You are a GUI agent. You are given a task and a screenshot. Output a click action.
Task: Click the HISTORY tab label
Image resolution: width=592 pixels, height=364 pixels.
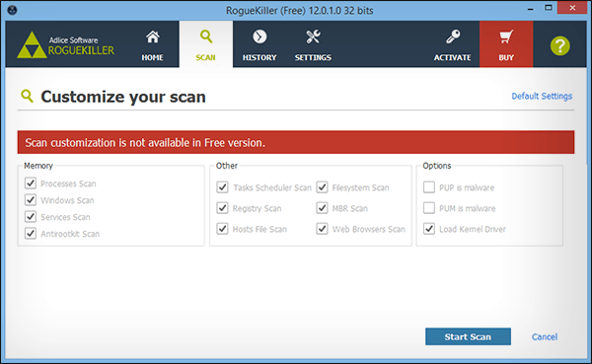259,57
